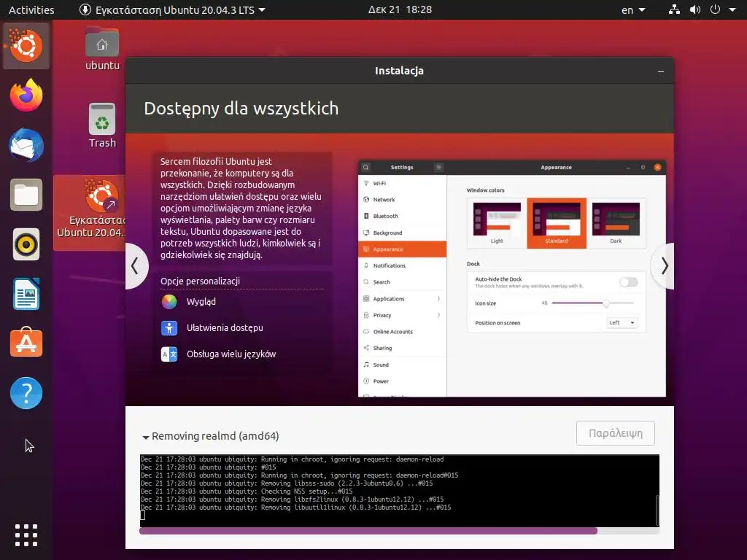Minimize the Instalacja window
The height and width of the screenshot is (560, 747).
[x=661, y=71]
